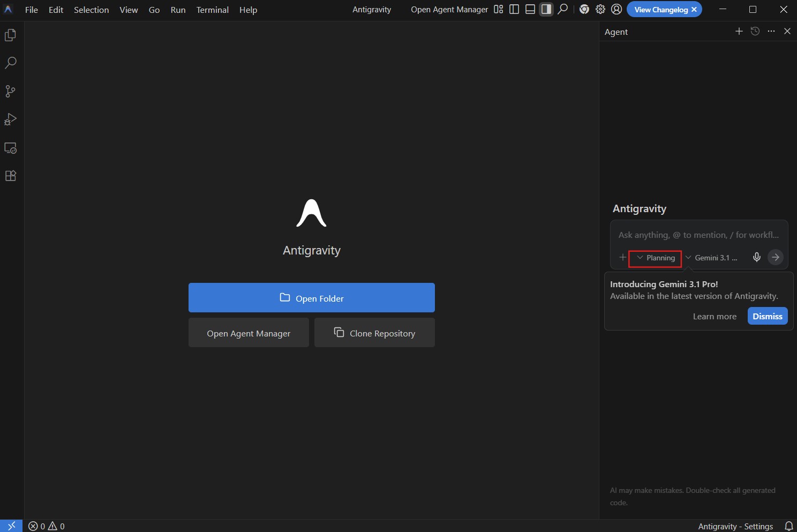Screen dimensions: 797x532
Task: Toggle the bottom panel visibility
Action: pyautogui.click(x=530, y=9)
